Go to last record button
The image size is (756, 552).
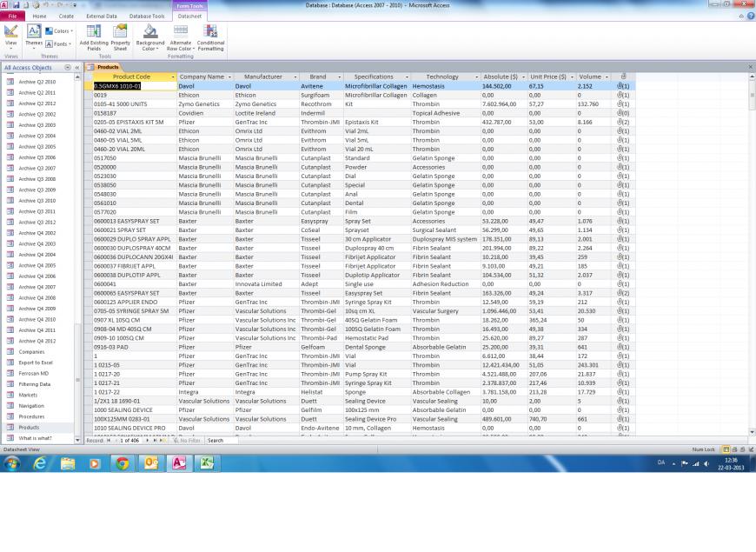tap(155, 441)
